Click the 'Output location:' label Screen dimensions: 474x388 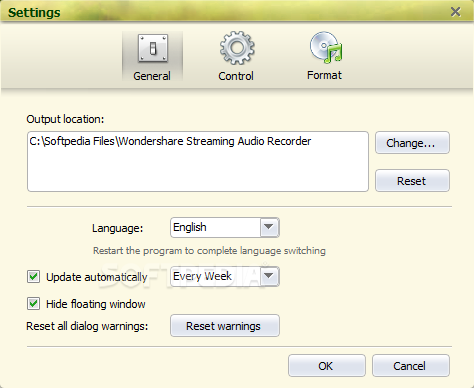65,119
